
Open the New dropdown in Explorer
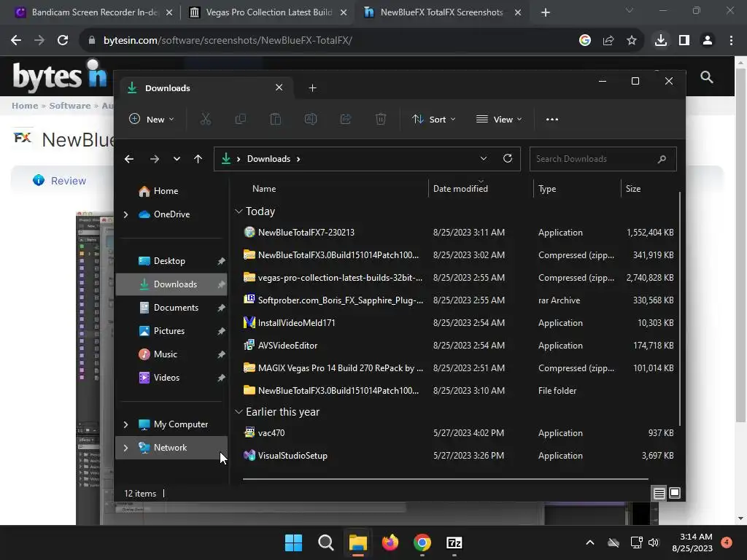(152, 119)
